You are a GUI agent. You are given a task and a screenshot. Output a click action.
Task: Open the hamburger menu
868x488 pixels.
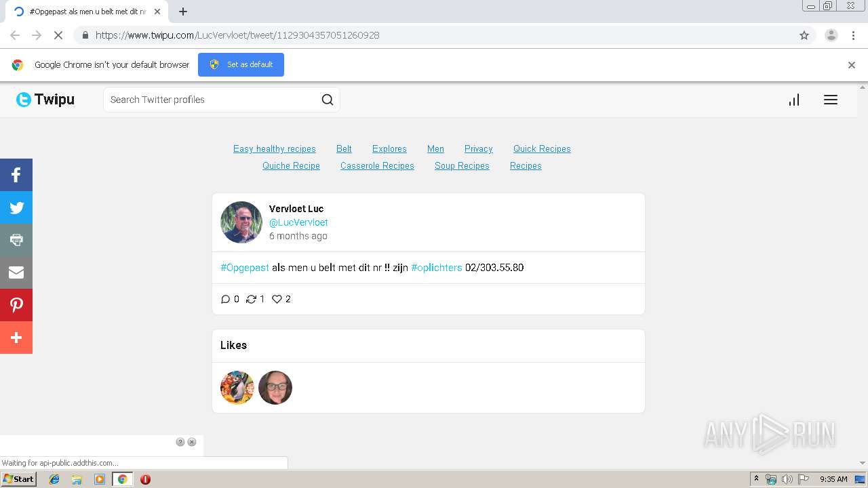[x=831, y=100]
